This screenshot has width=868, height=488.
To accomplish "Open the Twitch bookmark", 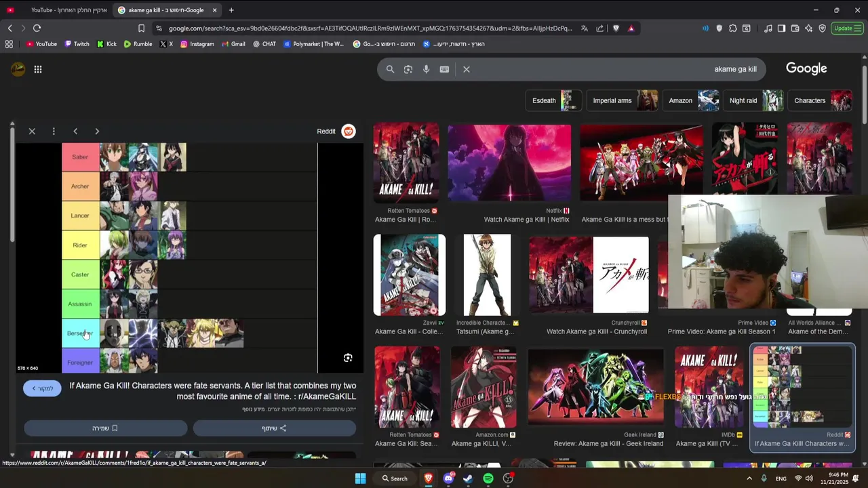I will pos(77,44).
